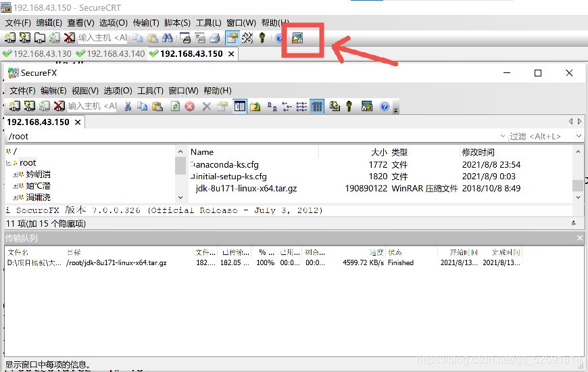The width and height of the screenshot is (588, 372).
Task: Click SecureCRT printer icon
Action: click(x=215, y=37)
